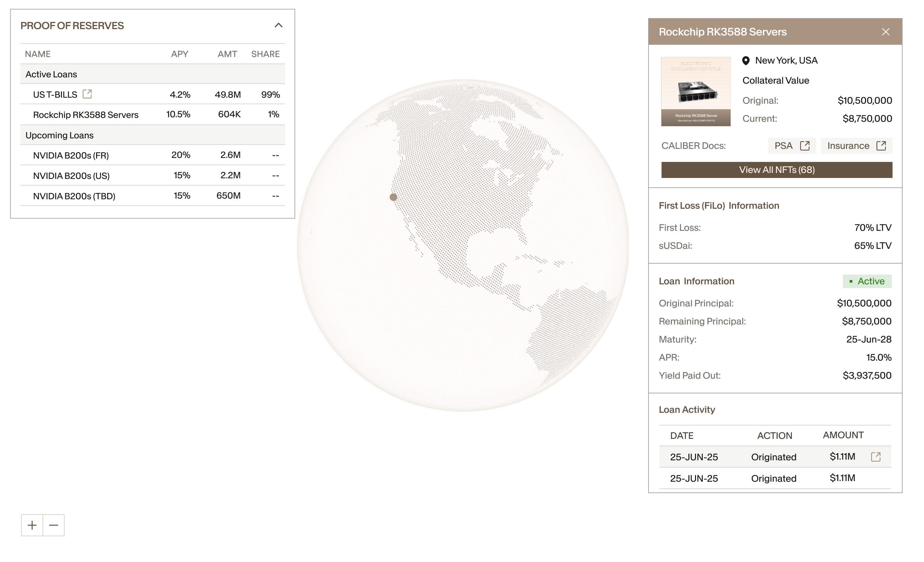924x562 pixels.
Task: Click View All NFTs (68) button
Action: pos(776,170)
